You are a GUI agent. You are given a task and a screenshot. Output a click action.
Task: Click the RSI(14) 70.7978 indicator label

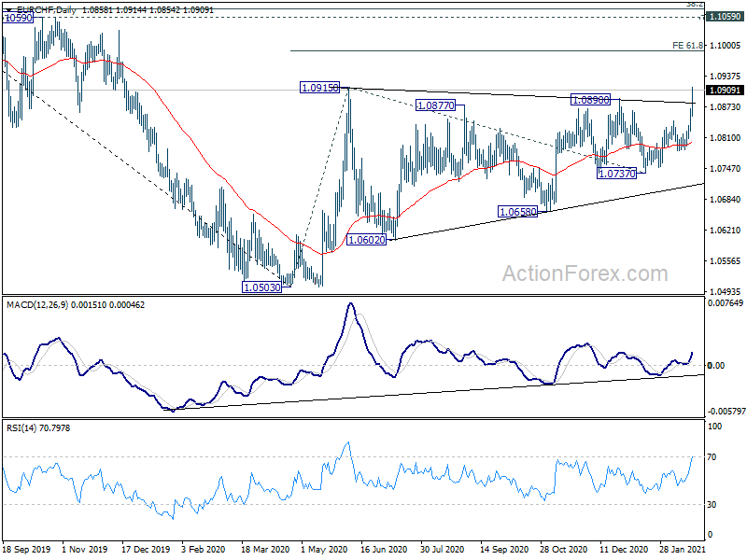pos(38,428)
